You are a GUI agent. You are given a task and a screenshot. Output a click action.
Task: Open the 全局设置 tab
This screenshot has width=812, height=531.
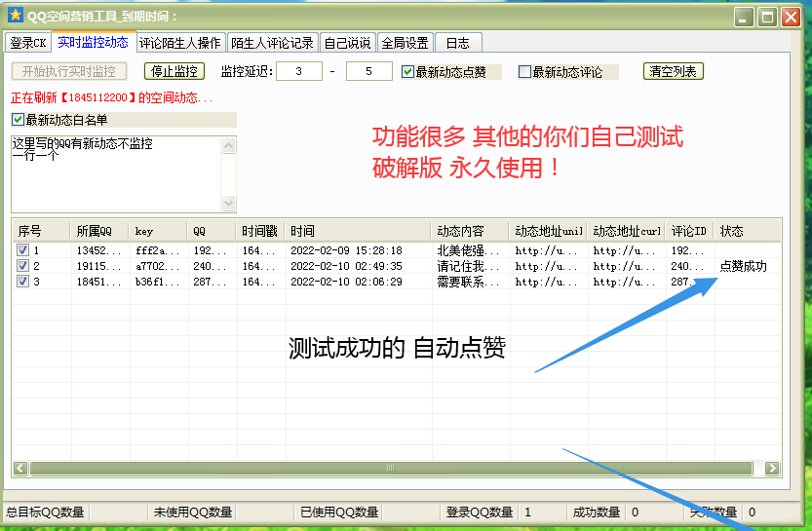pyautogui.click(x=405, y=43)
